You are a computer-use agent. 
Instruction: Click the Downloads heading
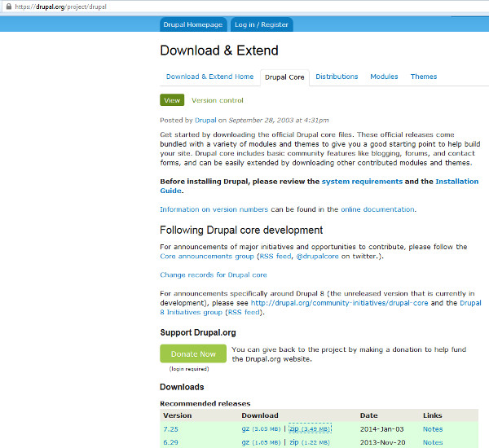click(182, 387)
